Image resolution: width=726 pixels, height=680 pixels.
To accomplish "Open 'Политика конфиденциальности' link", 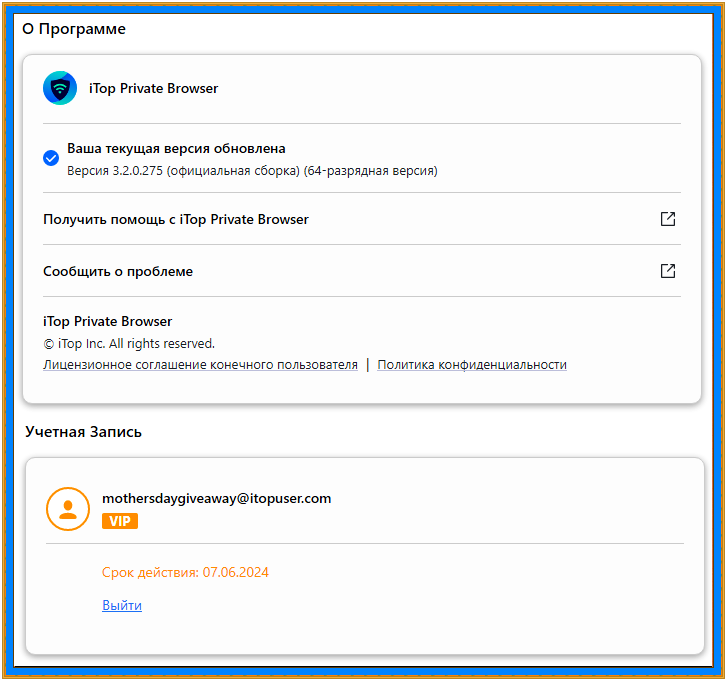I will [x=472, y=365].
